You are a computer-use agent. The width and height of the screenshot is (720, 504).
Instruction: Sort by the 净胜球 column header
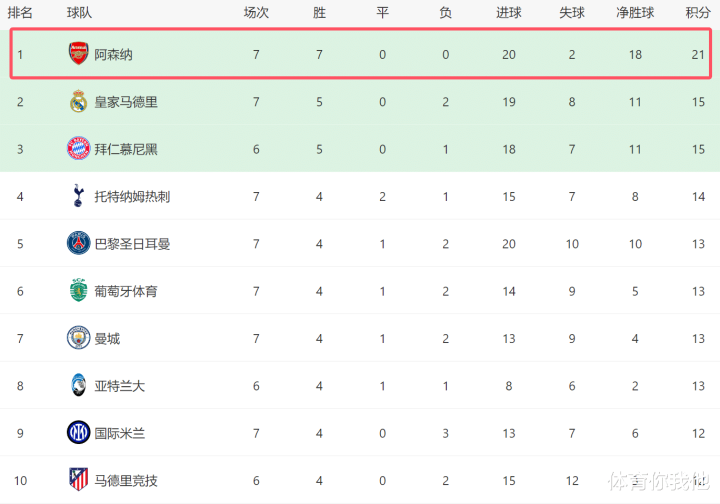(x=635, y=13)
